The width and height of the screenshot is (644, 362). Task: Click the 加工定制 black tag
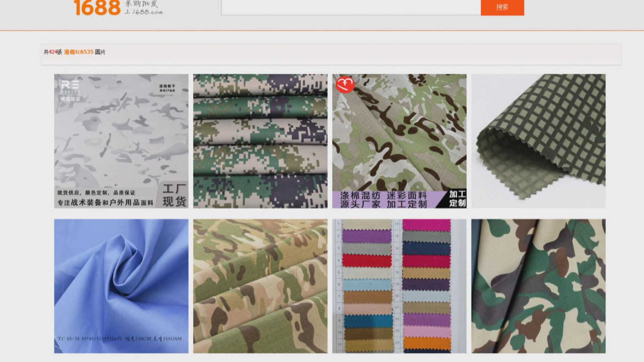tap(457, 198)
